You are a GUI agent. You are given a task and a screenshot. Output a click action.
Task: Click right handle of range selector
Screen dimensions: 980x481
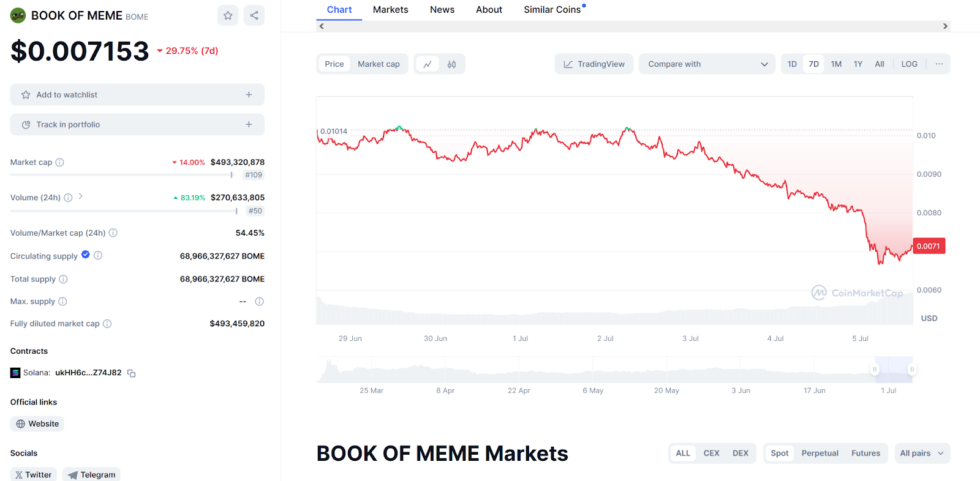point(911,369)
